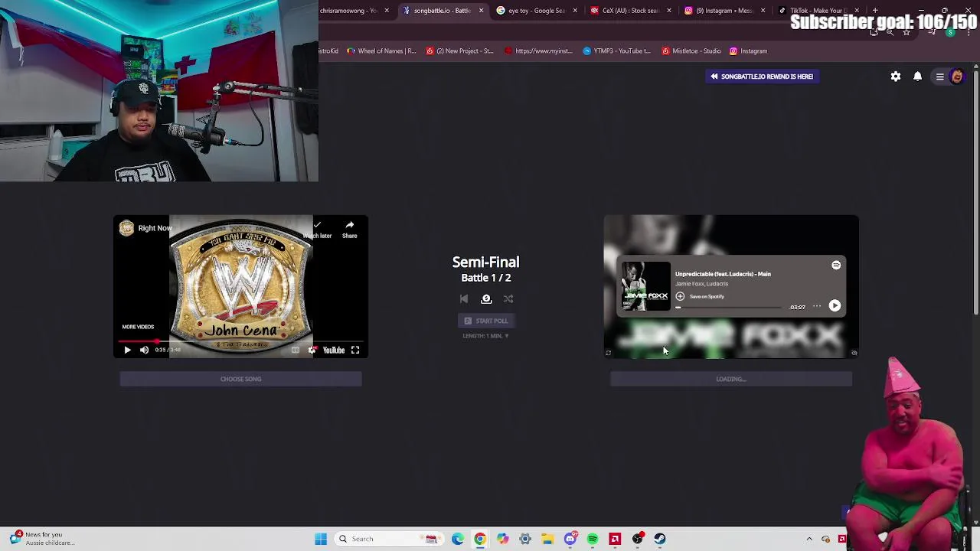Open songbattle settings gear icon
The width and height of the screenshot is (980, 551).
[896, 77]
